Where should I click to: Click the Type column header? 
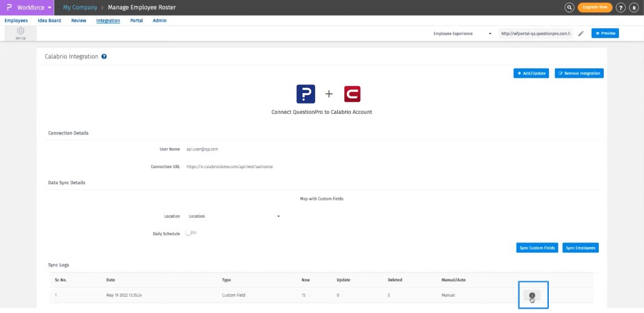click(227, 280)
